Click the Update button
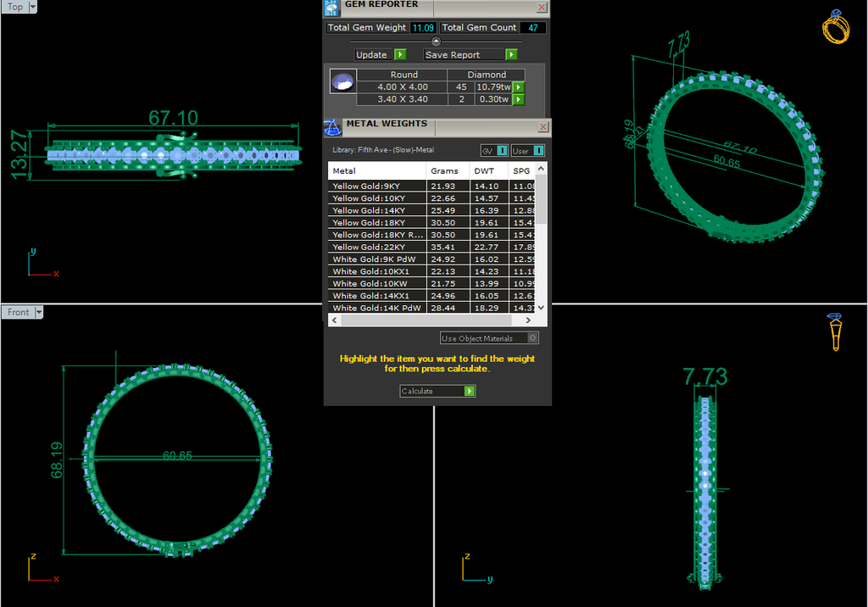 371,54
